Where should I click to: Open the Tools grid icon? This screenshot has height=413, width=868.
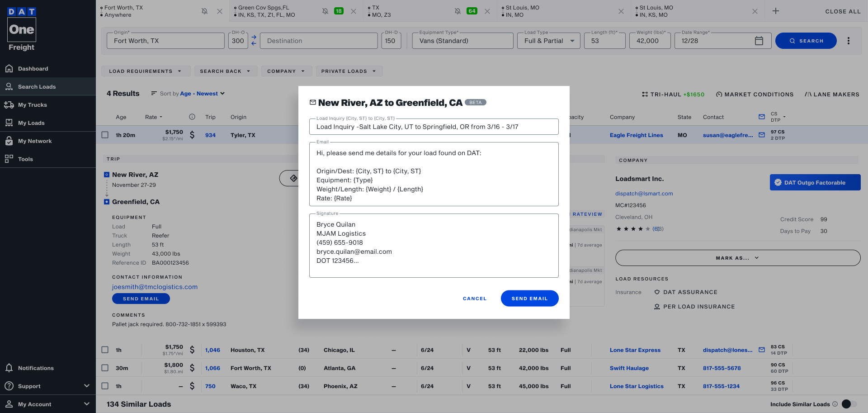9,159
